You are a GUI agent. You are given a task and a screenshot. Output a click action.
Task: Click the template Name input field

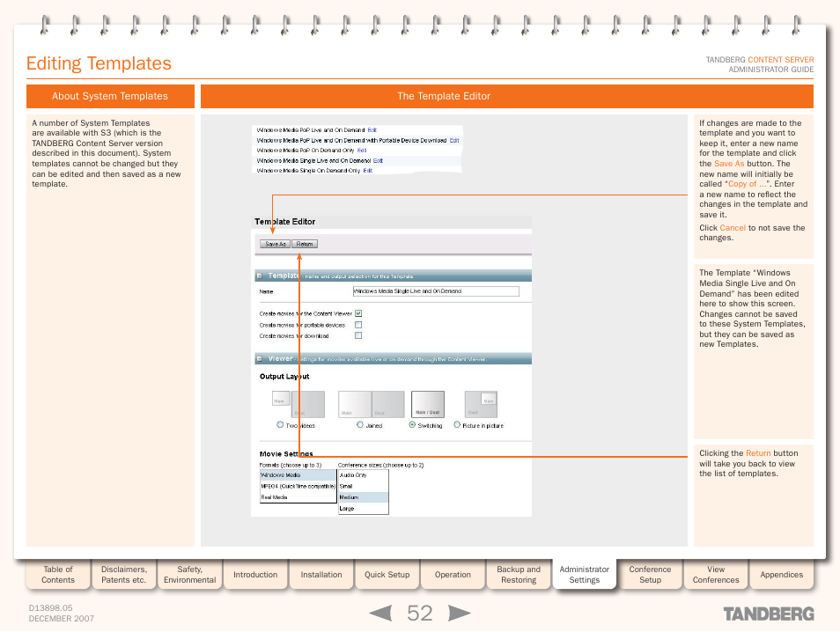coord(436,291)
